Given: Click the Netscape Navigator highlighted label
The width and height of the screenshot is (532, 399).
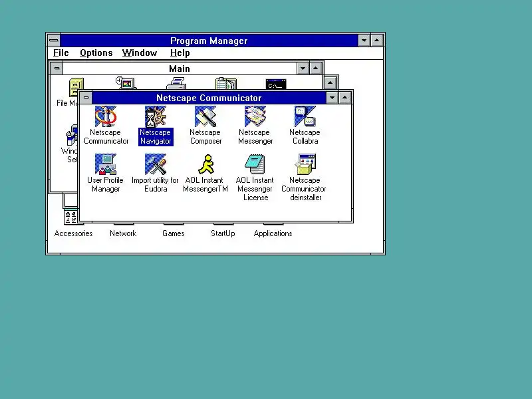Looking at the screenshot, I should (156, 137).
